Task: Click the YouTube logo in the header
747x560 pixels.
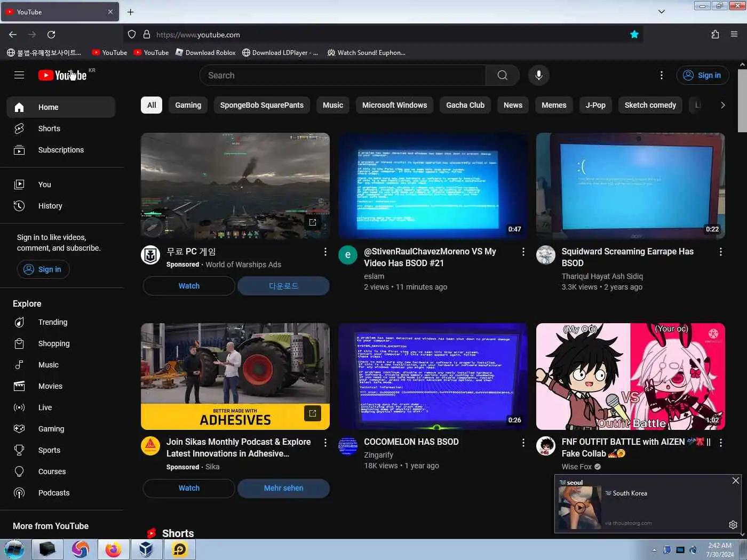Action: click(62, 75)
